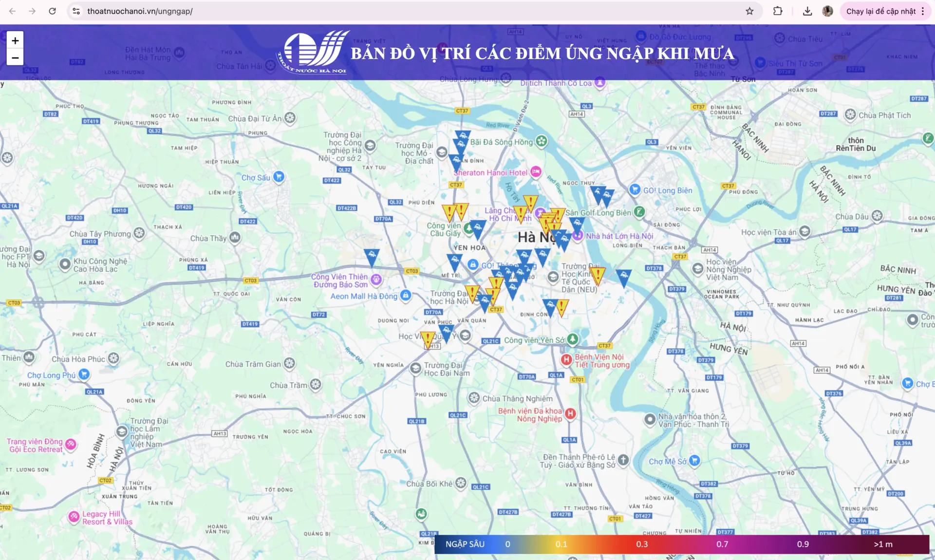
Task: Click the Sân Golf Long Biên golf icon
Action: pyautogui.click(x=640, y=212)
